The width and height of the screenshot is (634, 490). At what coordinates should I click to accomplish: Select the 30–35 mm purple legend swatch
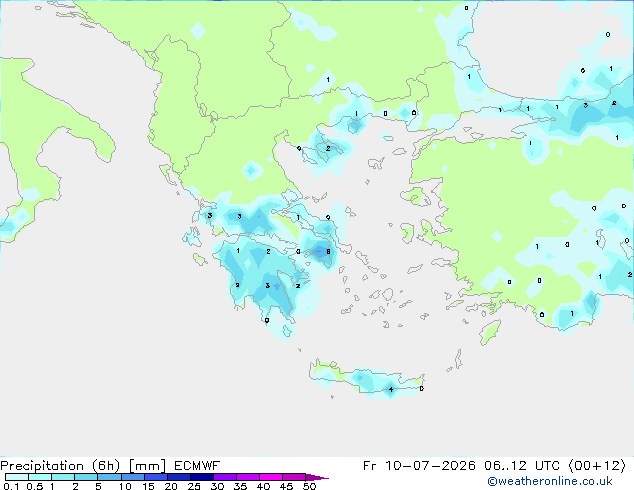click(x=224, y=477)
